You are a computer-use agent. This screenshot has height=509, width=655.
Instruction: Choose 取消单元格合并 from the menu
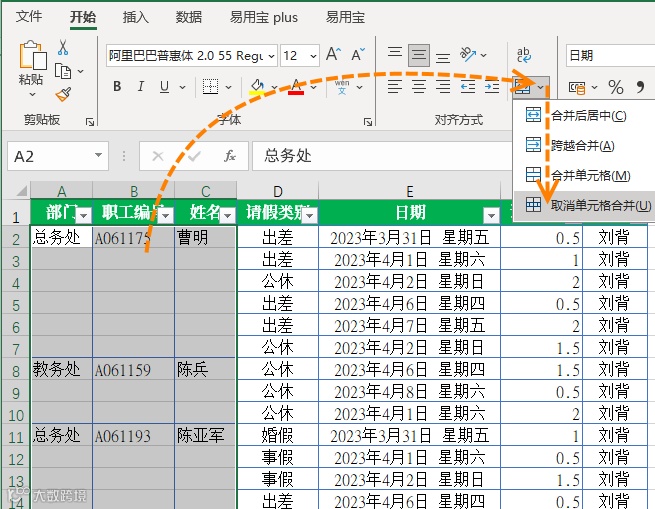[x=585, y=205]
